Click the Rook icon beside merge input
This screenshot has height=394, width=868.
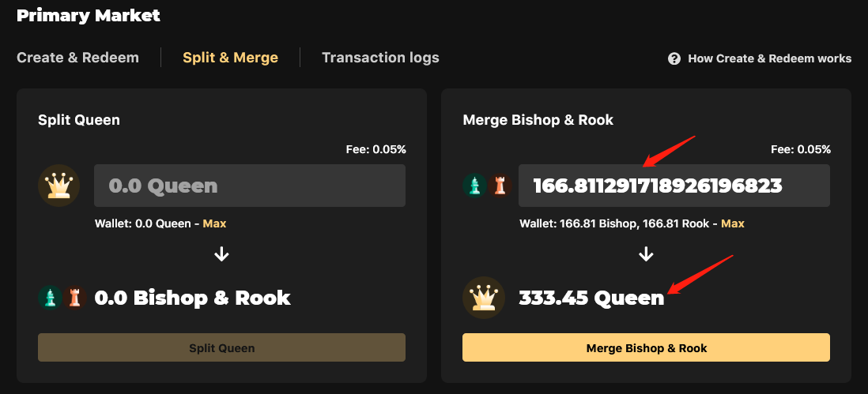point(500,186)
